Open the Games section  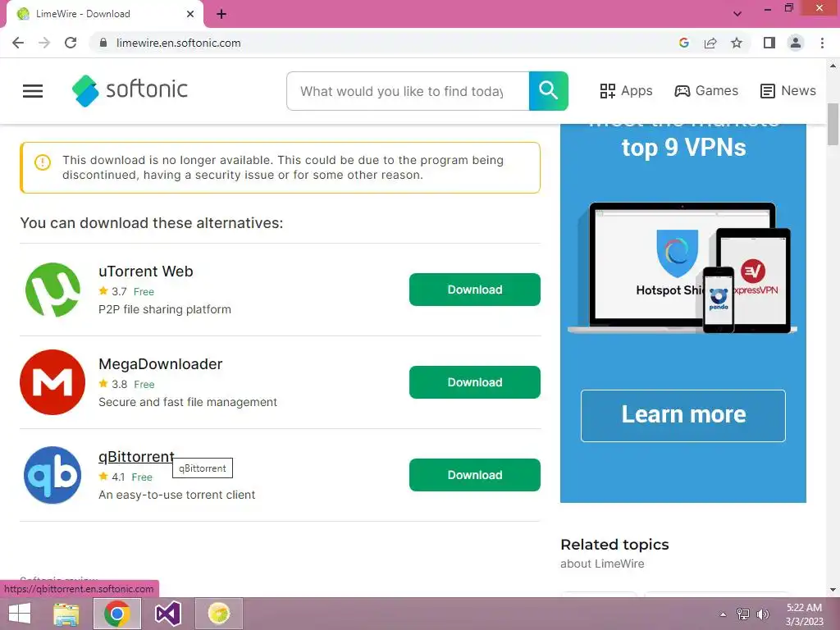(x=706, y=91)
